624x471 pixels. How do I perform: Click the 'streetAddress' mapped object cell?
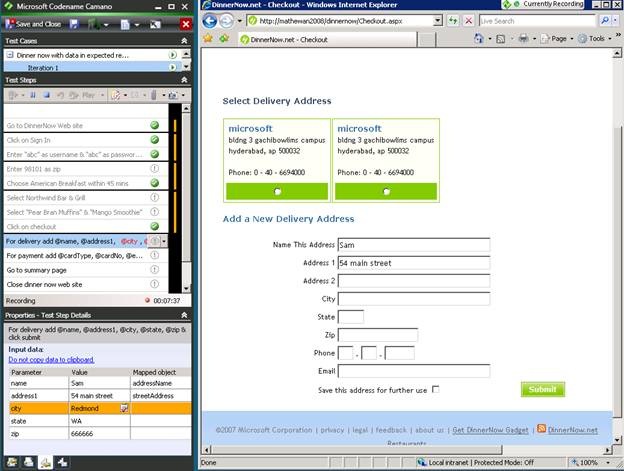(x=160, y=396)
